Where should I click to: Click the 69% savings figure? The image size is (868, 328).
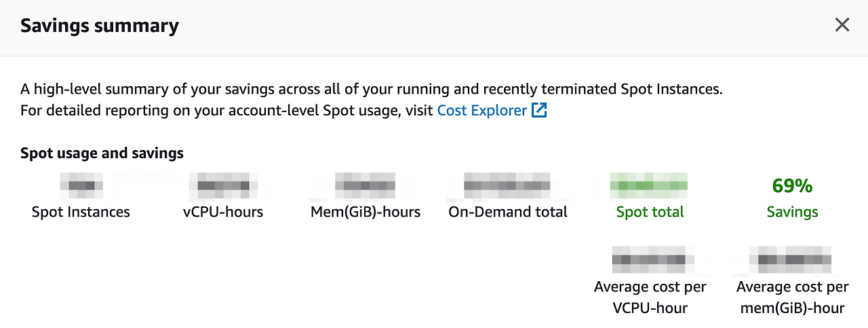(x=793, y=185)
